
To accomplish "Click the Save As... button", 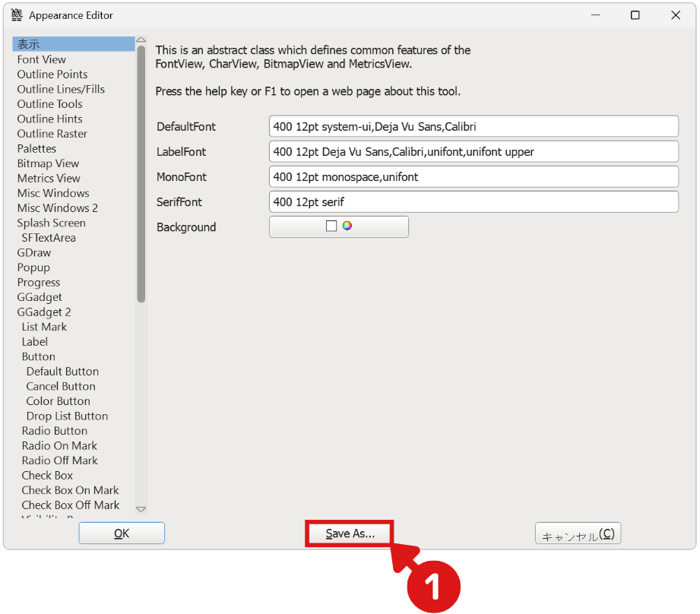I will coord(350,533).
